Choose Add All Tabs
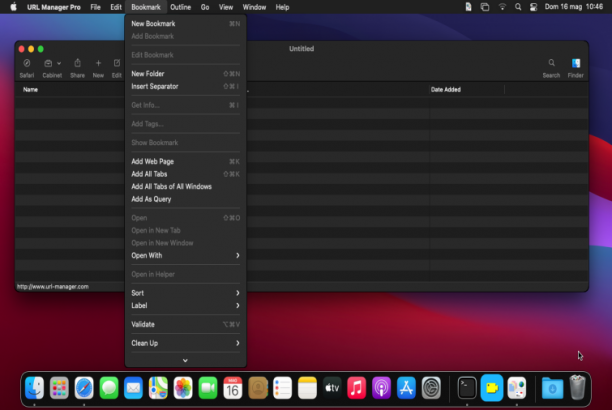 point(185,174)
